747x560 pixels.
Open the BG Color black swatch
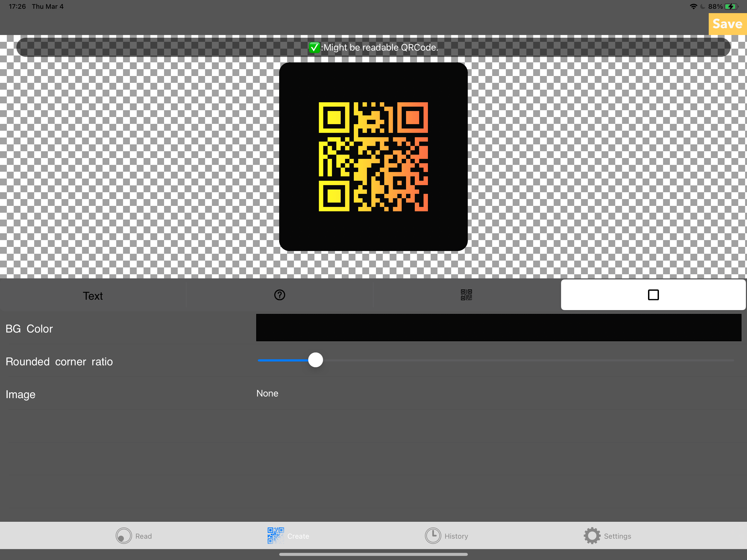click(x=498, y=328)
